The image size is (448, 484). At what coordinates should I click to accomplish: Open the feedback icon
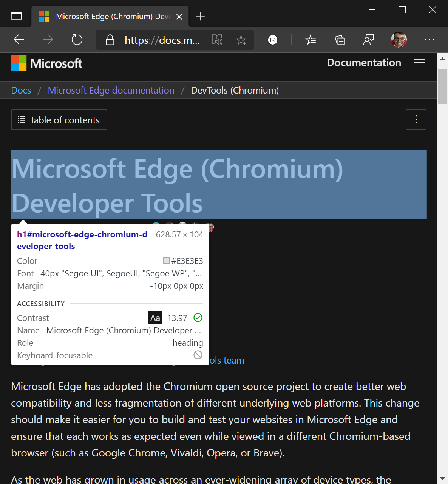tap(369, 40)
